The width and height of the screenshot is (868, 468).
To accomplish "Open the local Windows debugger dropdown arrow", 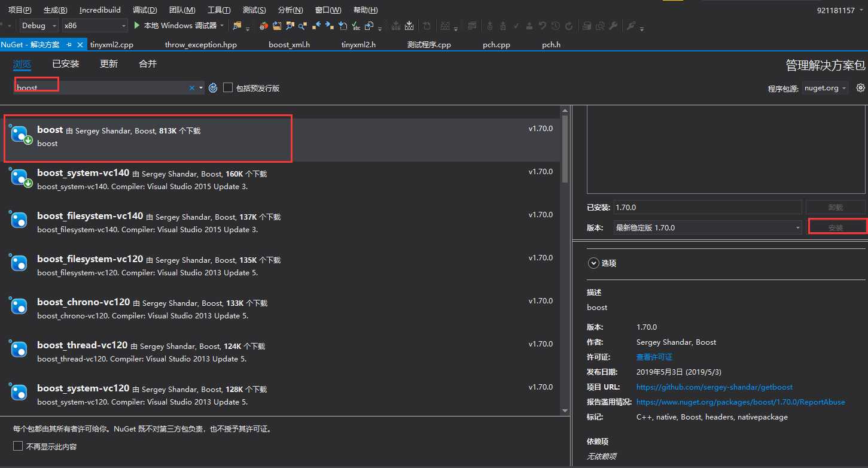I will (223, 26).
